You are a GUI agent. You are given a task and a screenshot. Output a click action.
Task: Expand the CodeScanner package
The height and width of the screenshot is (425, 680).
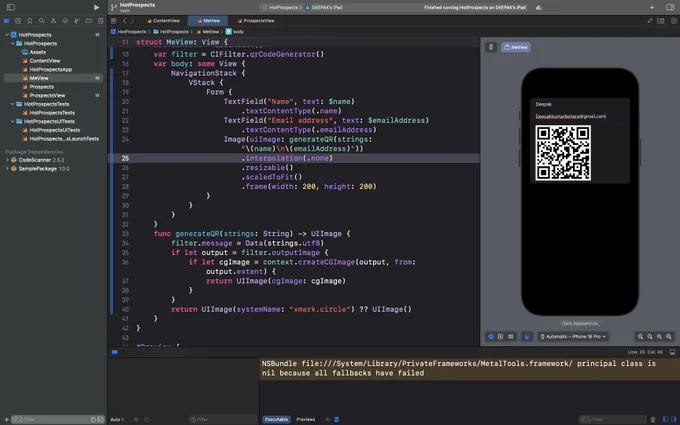7,160
